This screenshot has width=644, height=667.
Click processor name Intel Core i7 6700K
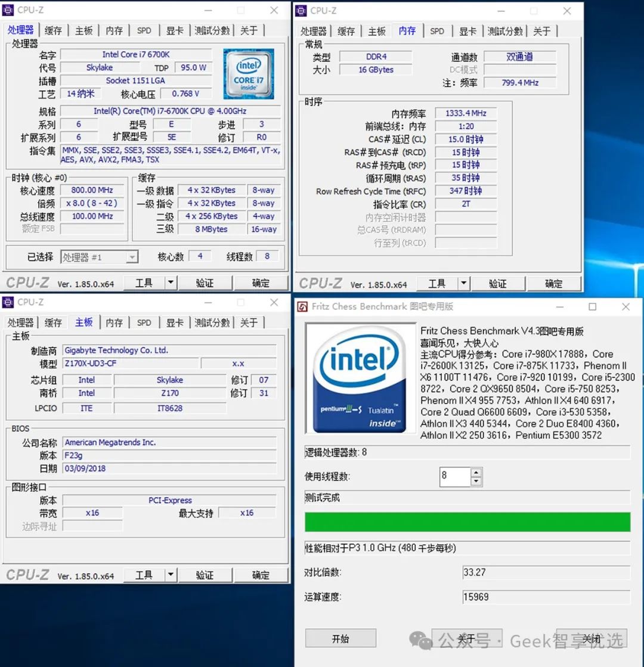coord(136,54)
